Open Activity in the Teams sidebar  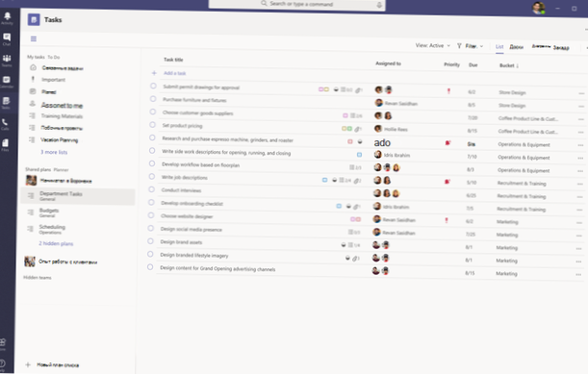[x=7, y=17]
